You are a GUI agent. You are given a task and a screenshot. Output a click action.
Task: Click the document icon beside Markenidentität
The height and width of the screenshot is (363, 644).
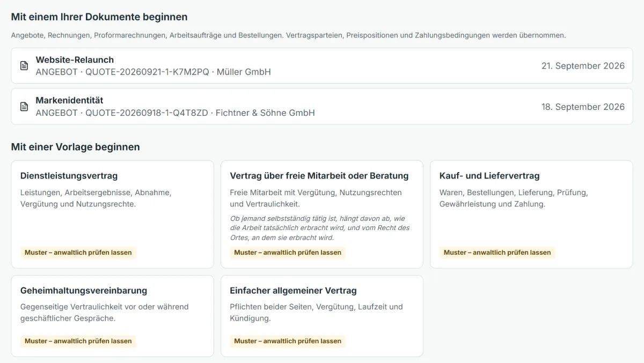click(24, 107)
